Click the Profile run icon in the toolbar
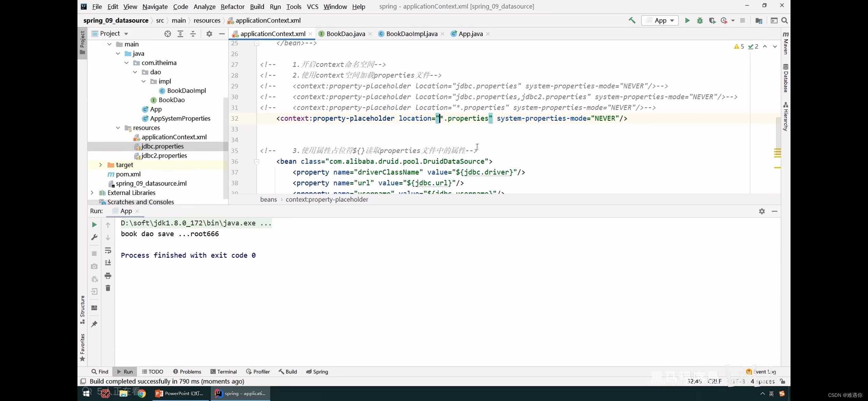The height and width of the screenshot is (401, 868). click(x=724, y=21)
